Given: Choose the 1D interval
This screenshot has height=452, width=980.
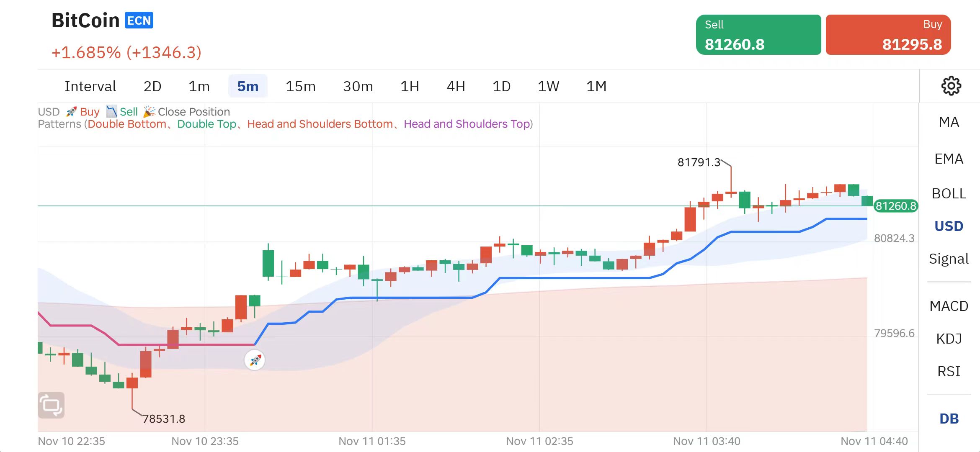Looking at the screenshot, I should point(501,87).
